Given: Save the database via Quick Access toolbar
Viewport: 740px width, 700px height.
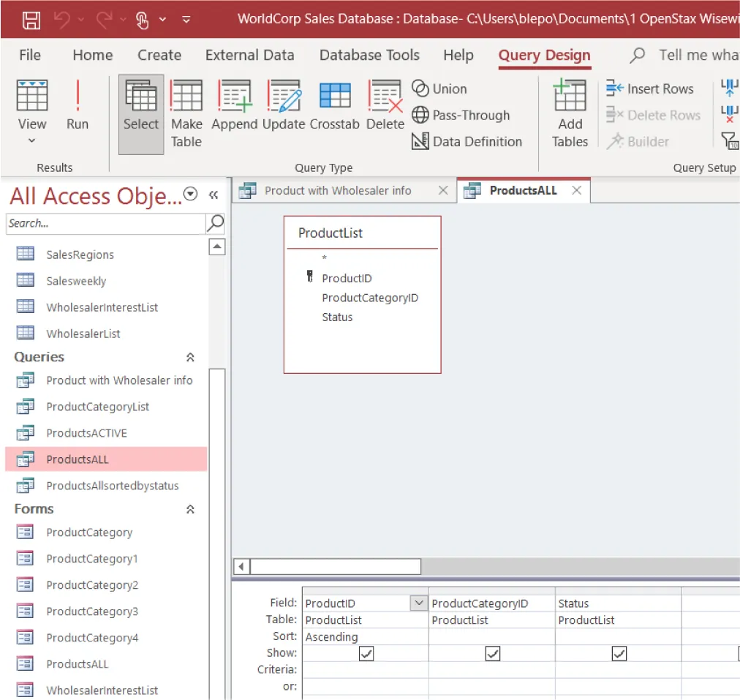Looking at the screenshot, I should tap(31, 19).
